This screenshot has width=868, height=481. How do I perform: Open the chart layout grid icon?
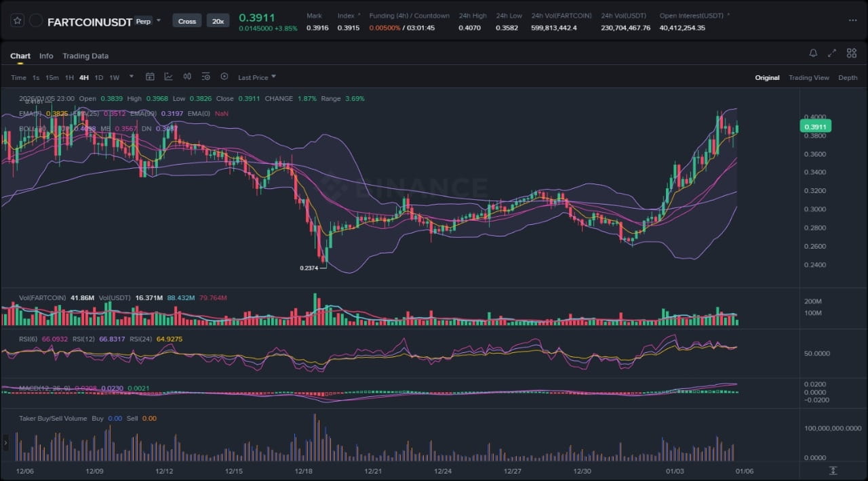point(851,54)
